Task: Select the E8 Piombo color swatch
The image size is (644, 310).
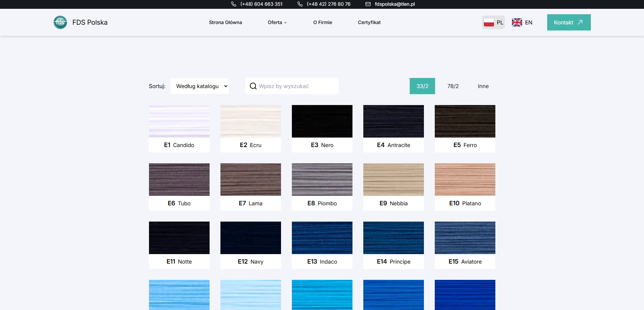Action: pyautogui.click(x=322, y=187)
